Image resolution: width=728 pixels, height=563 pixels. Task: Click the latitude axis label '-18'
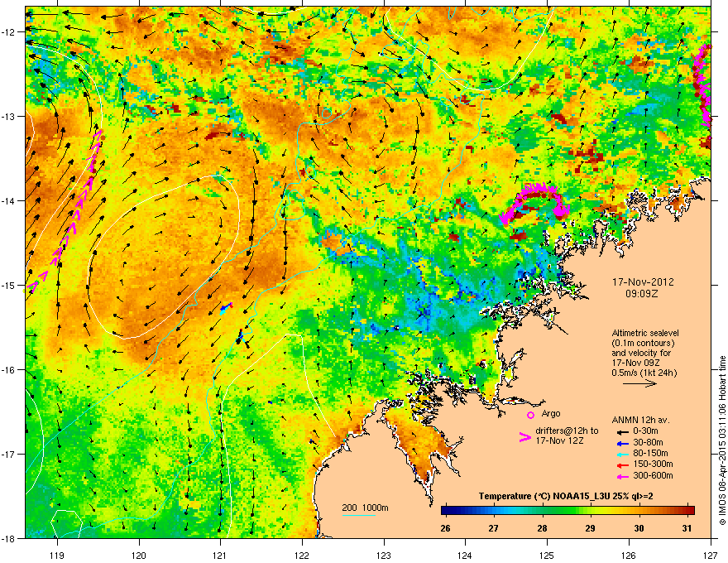9,538
